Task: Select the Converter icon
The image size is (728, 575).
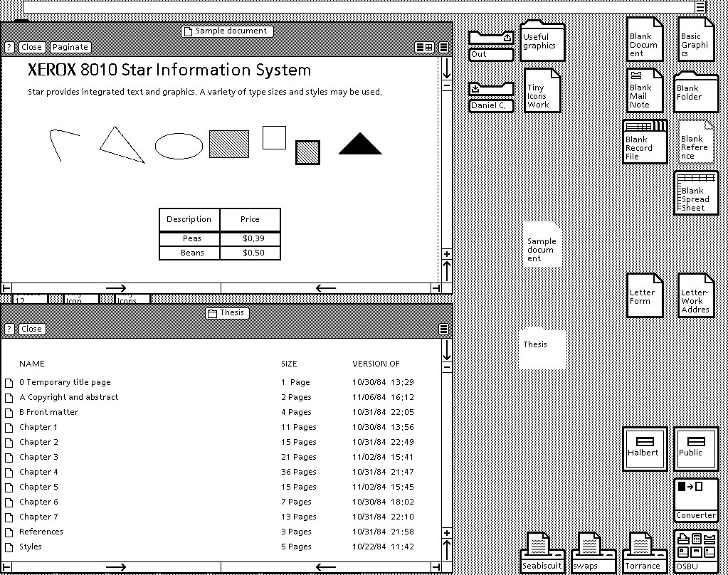Action: [x=695, y=498]
